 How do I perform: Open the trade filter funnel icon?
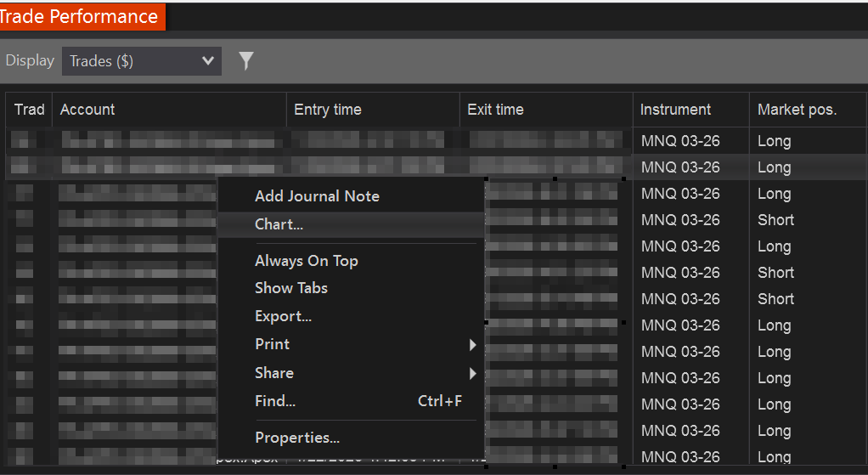pyautogui.click(x=245, y=60)
